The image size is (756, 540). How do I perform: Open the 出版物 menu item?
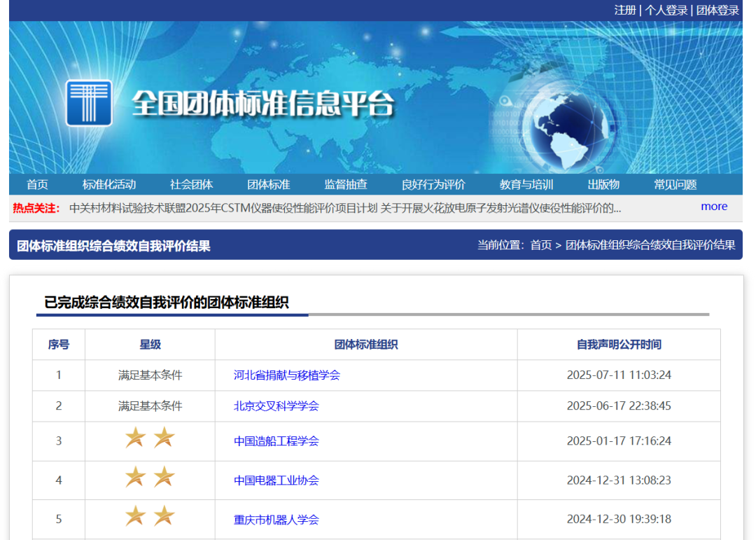(x=603, y=185)
